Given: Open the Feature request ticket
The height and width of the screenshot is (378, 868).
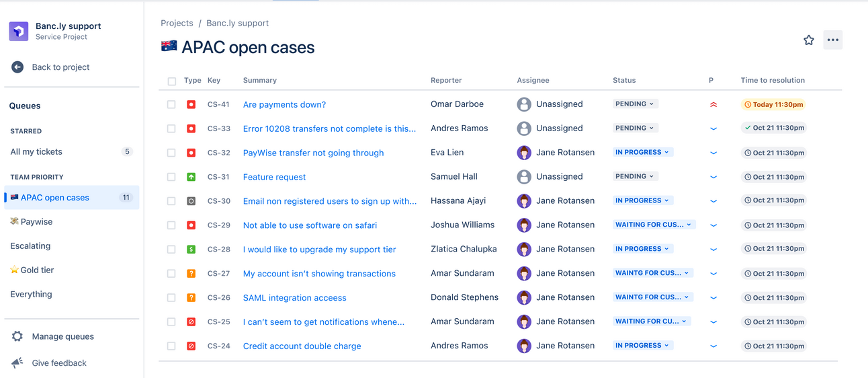Looking at the screenshot, I should point(274,177).
